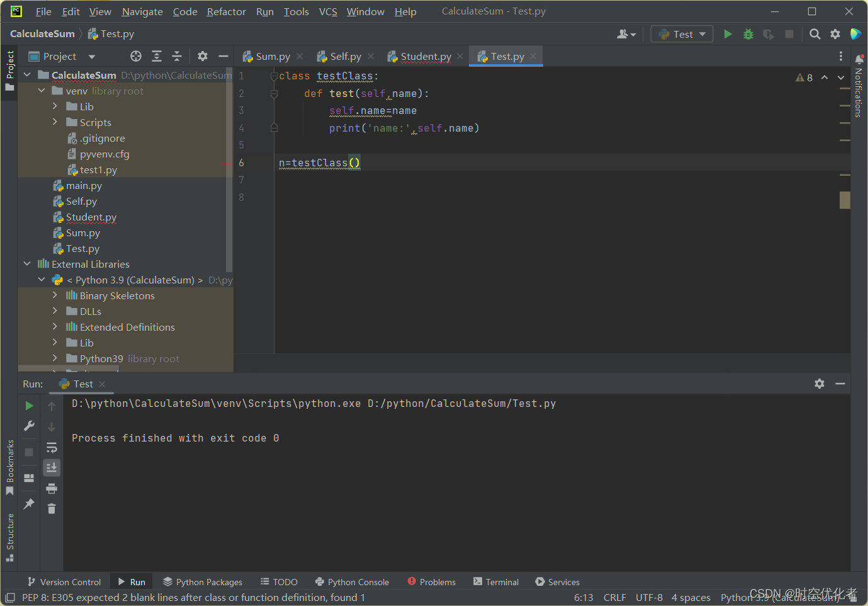Expand the Scripts folder

tap(55, 122)
